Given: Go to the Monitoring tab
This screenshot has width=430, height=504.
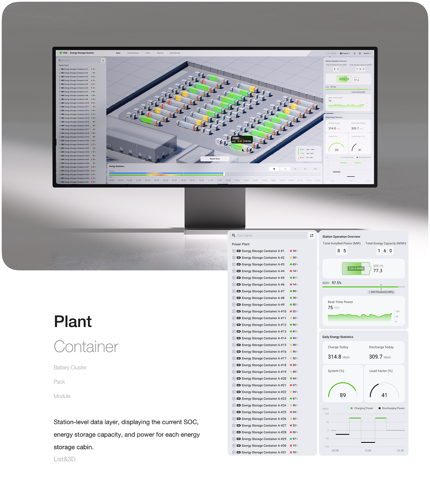Looking at the screenshot, I should click(175, 53).
